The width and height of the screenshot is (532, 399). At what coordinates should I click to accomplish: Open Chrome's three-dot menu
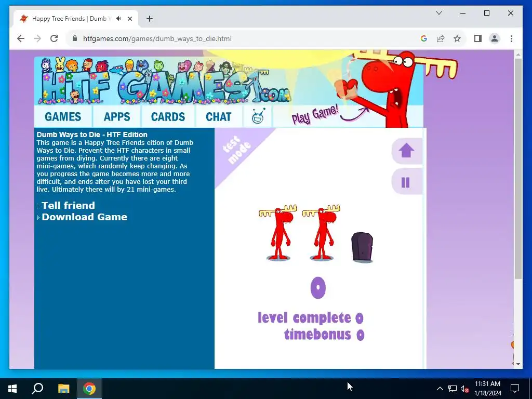[511, 38]
